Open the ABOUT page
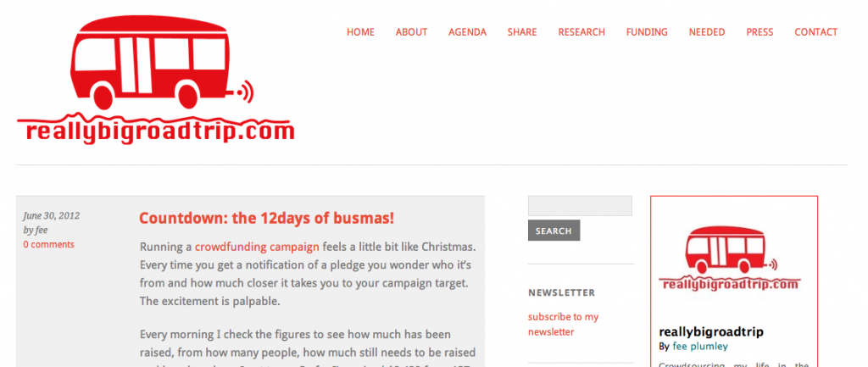The width and height of the screenshot is (868, 367). click(x=411, y=32)
